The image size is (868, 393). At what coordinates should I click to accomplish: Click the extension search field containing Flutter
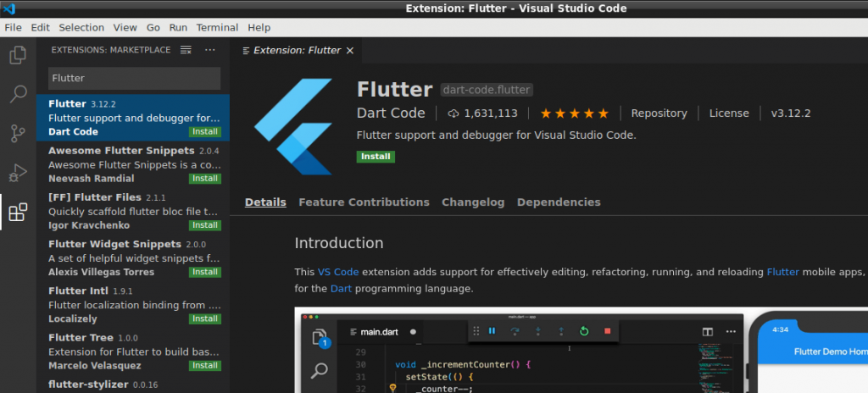(135, 78)
